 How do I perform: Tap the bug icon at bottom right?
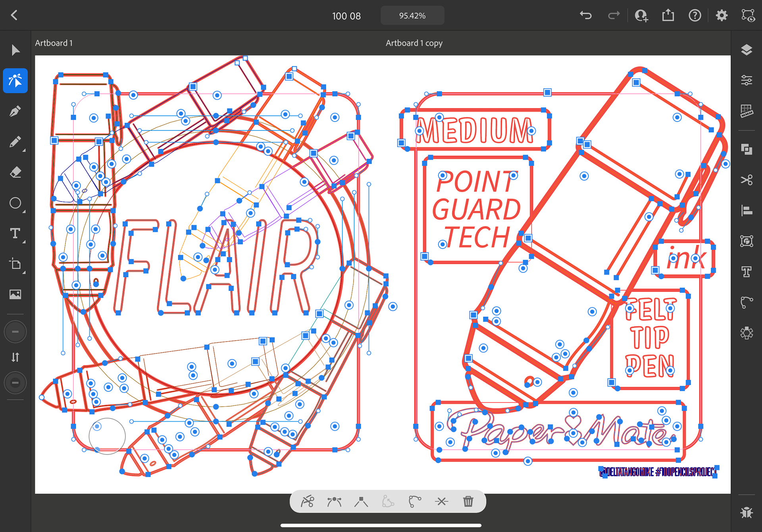point(747,512)
